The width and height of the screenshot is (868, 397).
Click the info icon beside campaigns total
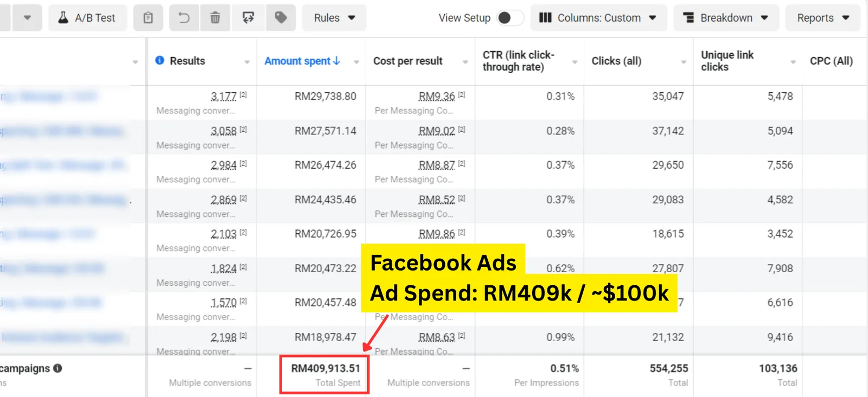point(58,368)
